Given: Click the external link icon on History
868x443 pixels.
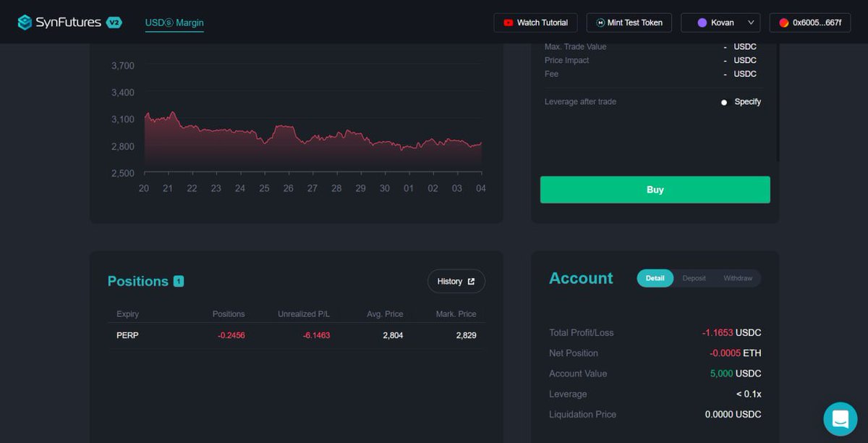Looking at the screenshot, I should click(x=471, y=282).
